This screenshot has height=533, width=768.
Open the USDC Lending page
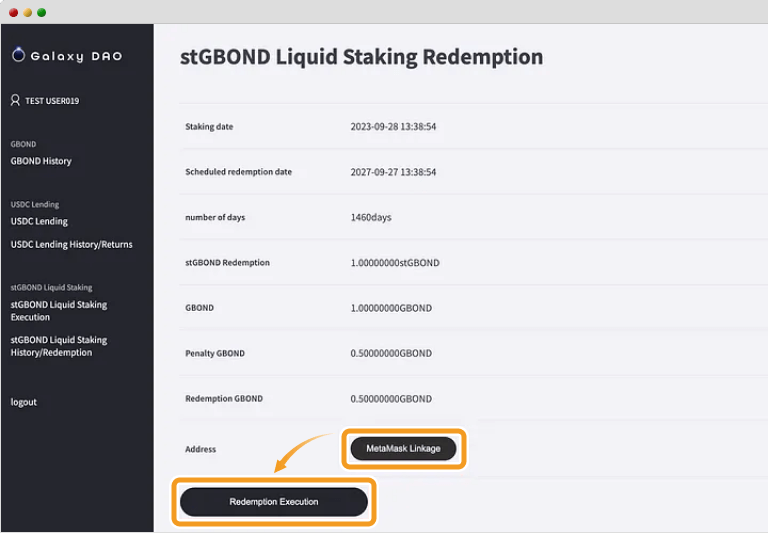39,221
